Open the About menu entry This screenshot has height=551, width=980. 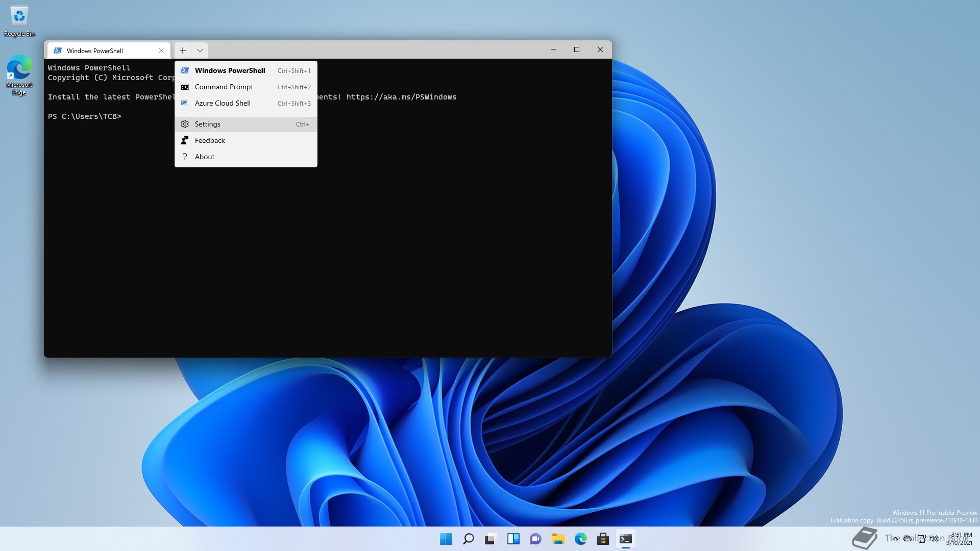[246, 157]
